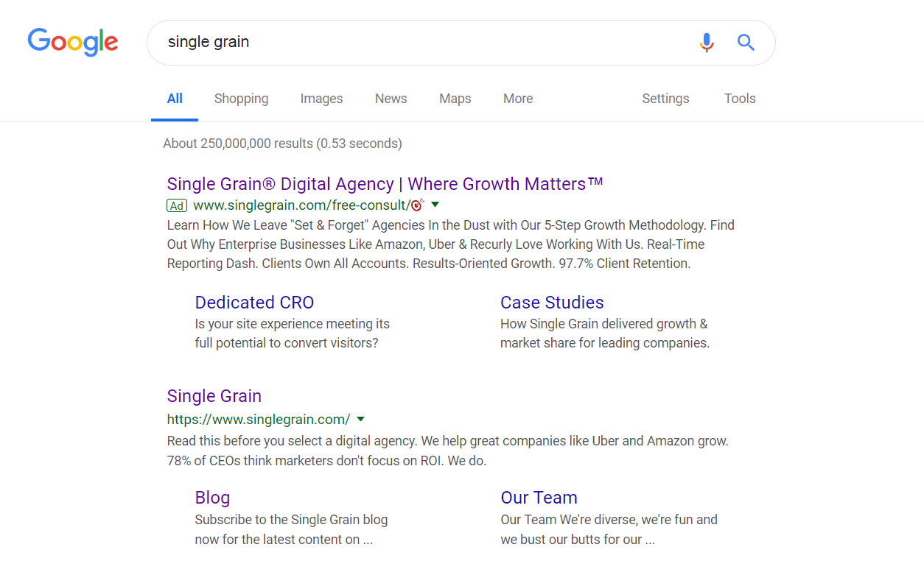Open the Single Grain Digital Agency ad headline
This screenshot has width=924, height=561.
pyautogui.click(x=385, y=184)
